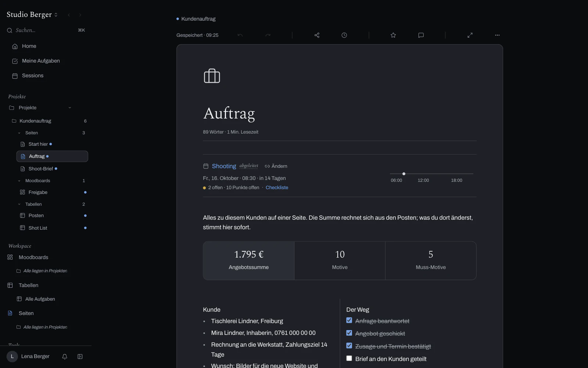The width and height of the screenshot is (588, 368).
Task: Open the Studio Berger workspace switcher
Action: coord(32,15)
